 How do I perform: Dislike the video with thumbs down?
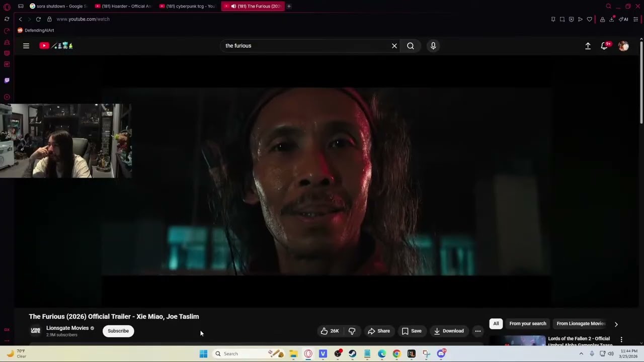coord(352,331)
